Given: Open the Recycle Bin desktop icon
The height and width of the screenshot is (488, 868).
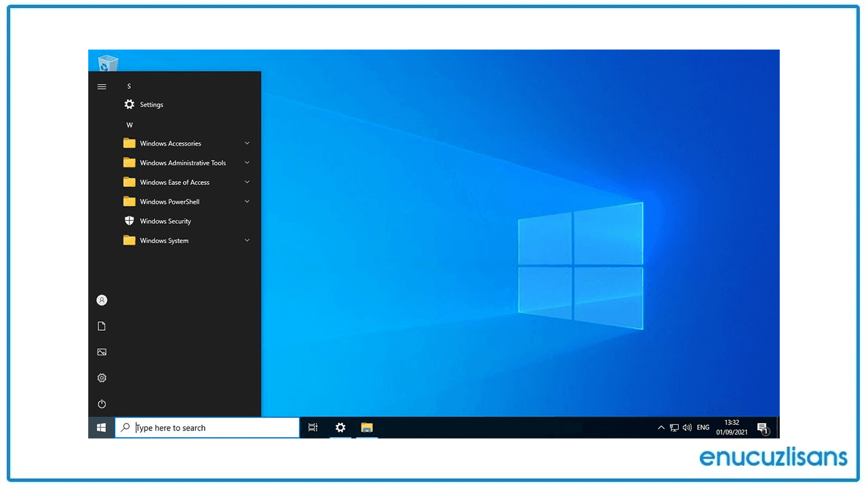Looking at the screenshot, I should point(108,63).
